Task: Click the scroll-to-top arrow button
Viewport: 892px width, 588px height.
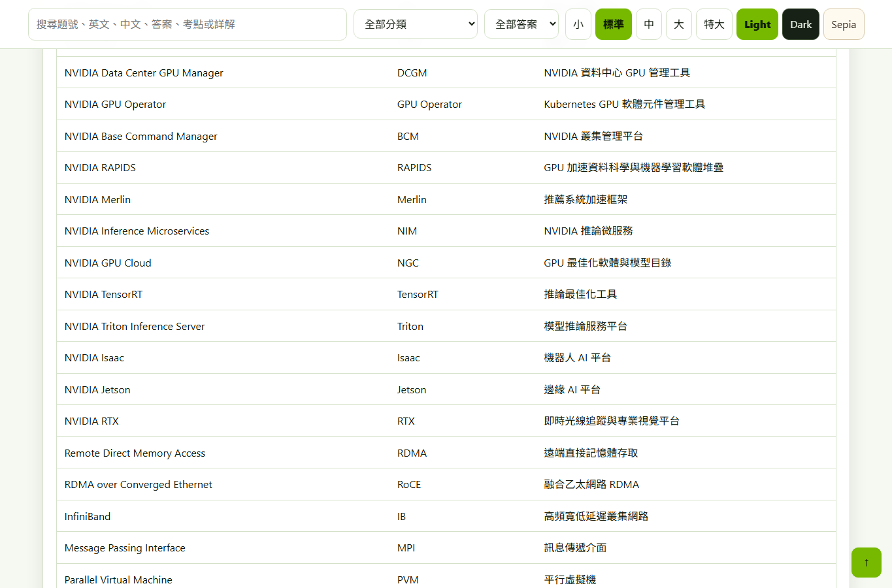Action: pos(866,563)
